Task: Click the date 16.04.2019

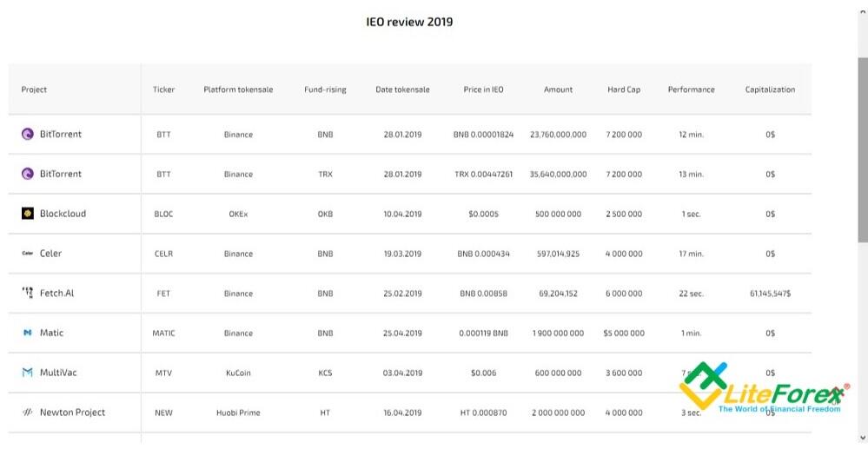Action: 402,413
